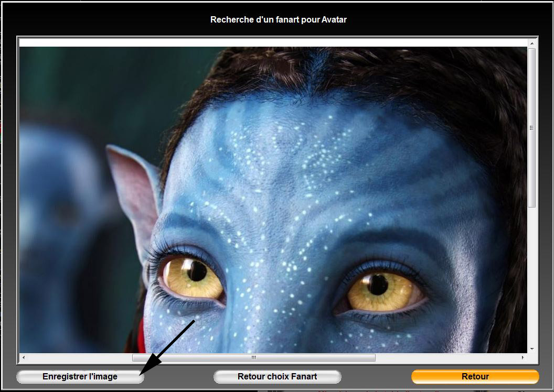Viewport: 554px width, 392px height.
Task: Click the horizontal scrollbar thumb
Action: coord(254,357)
